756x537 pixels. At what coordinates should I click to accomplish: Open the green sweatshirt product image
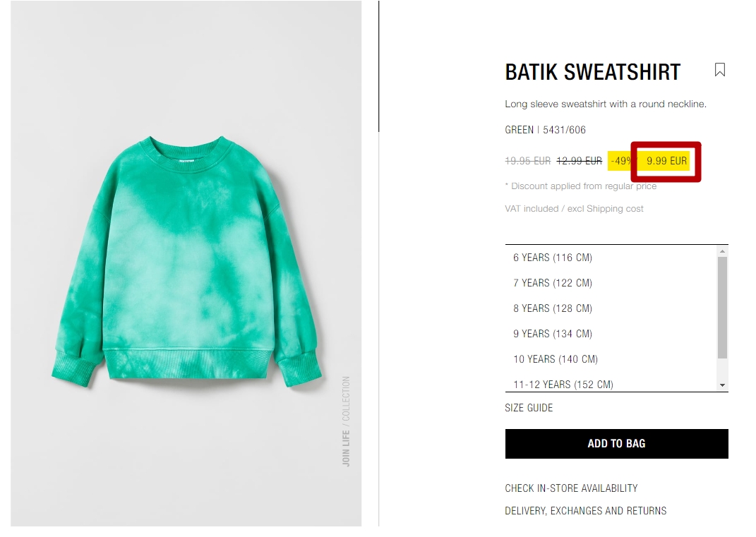(x=186, y=263)
